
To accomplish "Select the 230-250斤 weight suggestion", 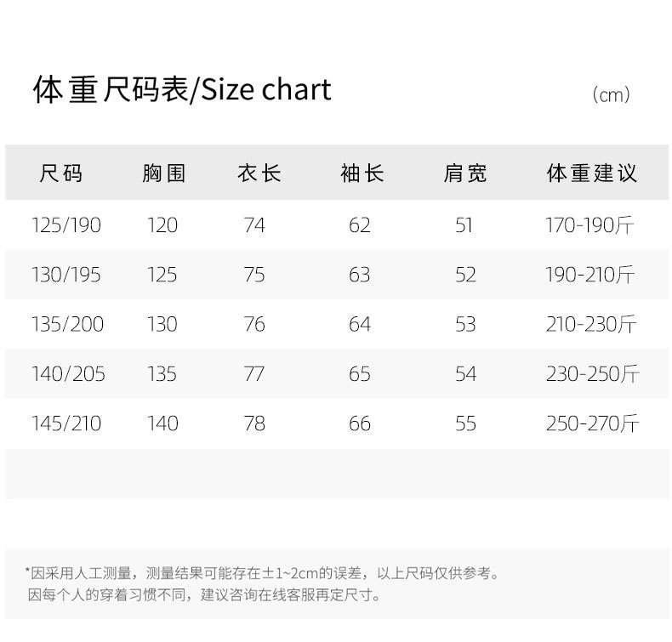I will (592, 373).
